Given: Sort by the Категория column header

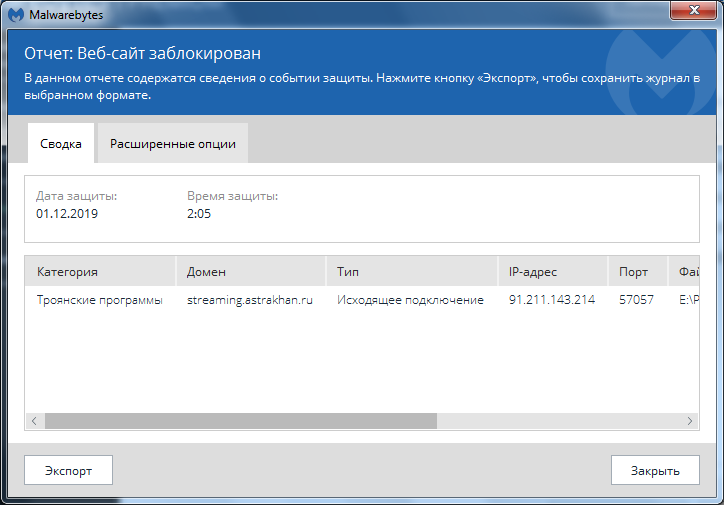Looking at the screenshot, I should tap(100, 271).
